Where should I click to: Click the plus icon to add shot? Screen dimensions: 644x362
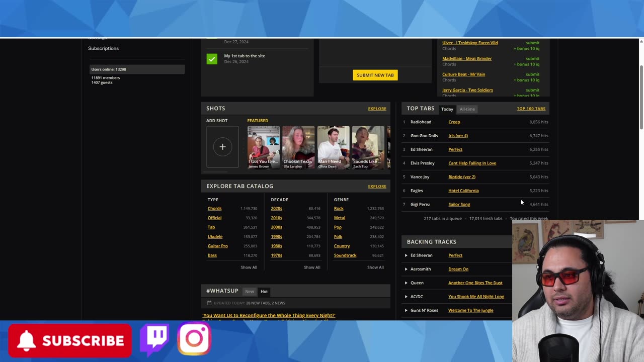[222, 147]
